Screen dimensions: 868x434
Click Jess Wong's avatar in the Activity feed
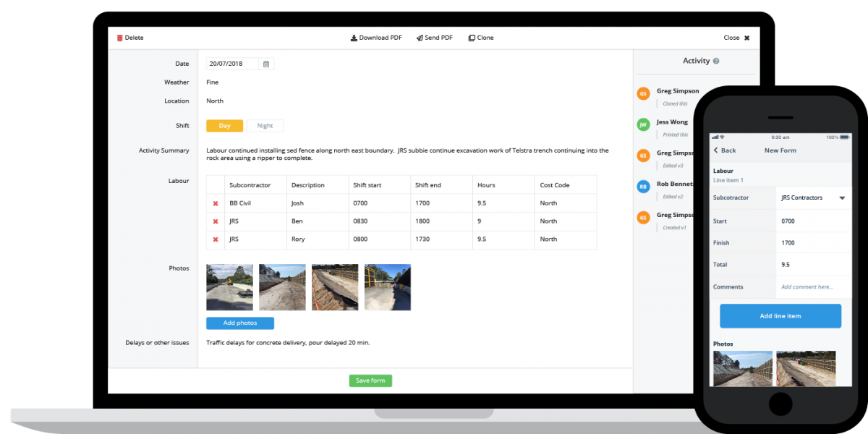[643, 124]
